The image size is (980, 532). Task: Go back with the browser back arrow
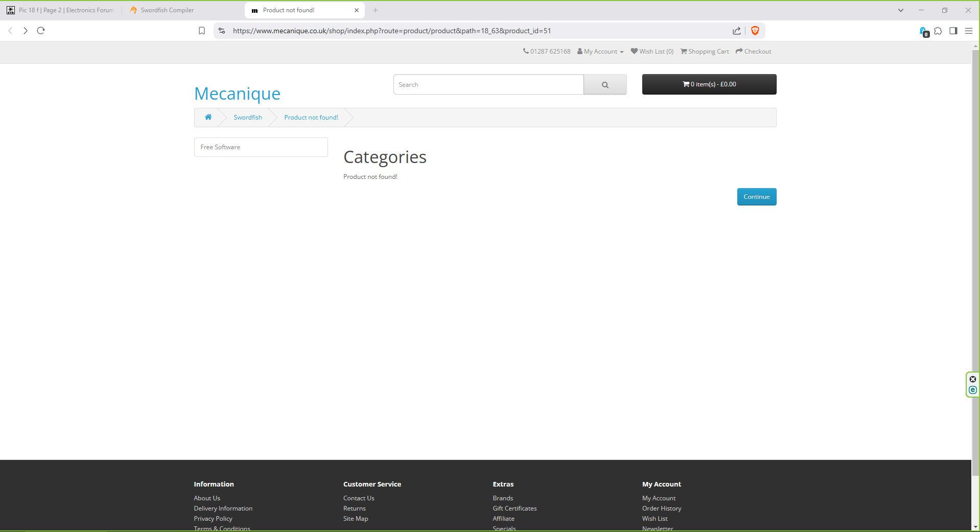point(10,31)
